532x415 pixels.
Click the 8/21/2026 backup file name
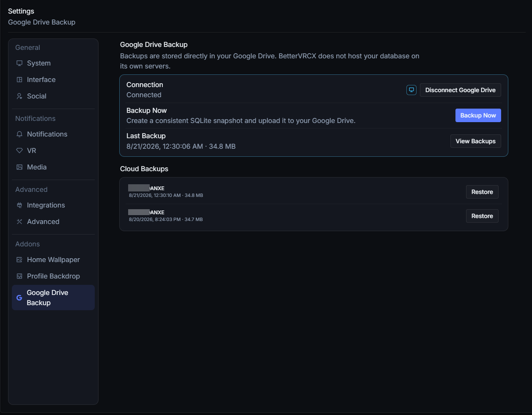click(x=146, y=188)
